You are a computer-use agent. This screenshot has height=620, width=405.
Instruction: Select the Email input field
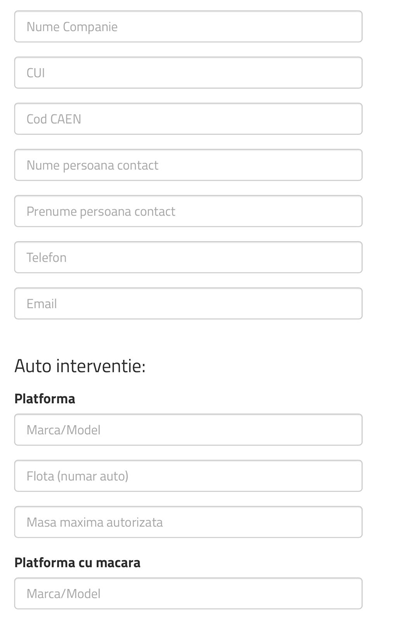coord(188,304)
